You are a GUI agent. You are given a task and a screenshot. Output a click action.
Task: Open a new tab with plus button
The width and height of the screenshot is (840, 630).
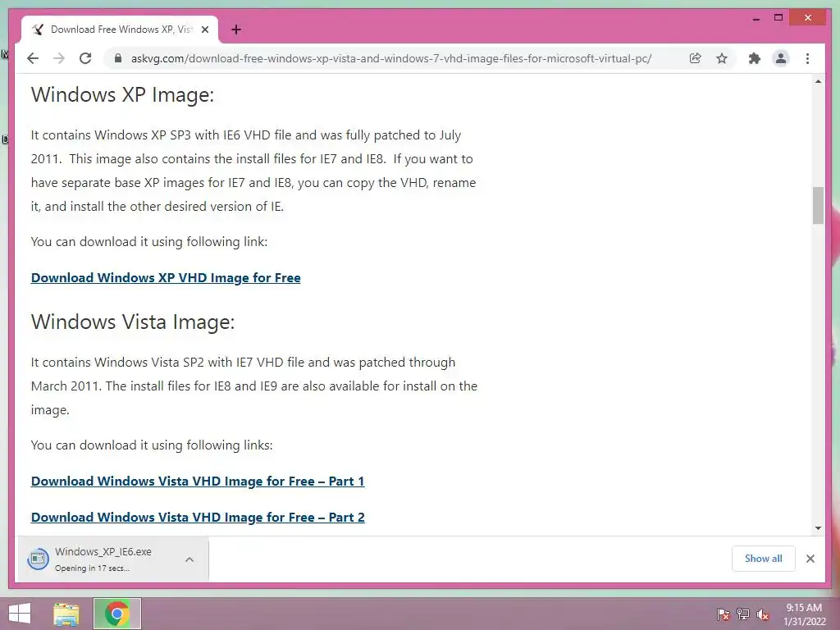pyautogui.click(x=236, y=30)
